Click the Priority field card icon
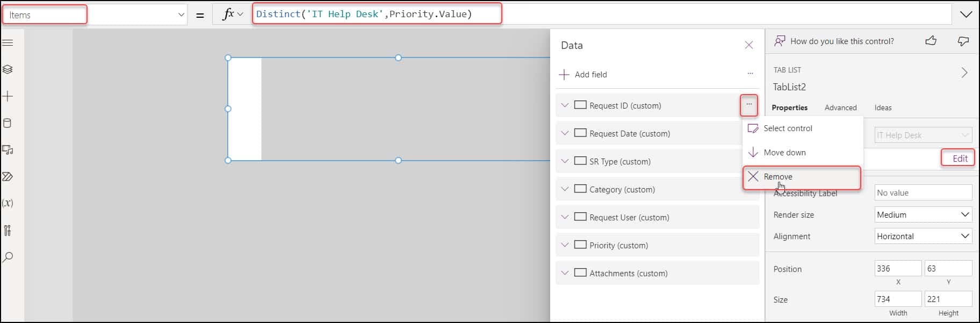980x323 pixels. pos(580,245)
